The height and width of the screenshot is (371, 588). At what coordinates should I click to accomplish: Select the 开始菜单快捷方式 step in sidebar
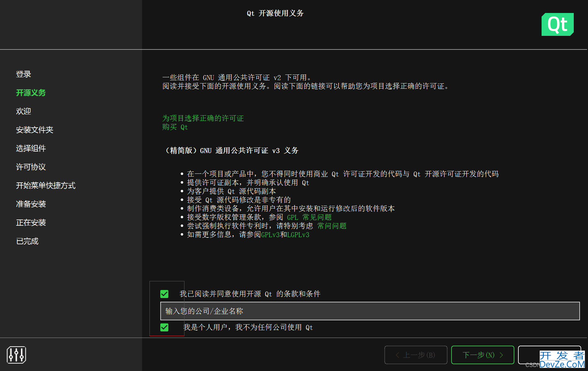[x=46, y=185]
